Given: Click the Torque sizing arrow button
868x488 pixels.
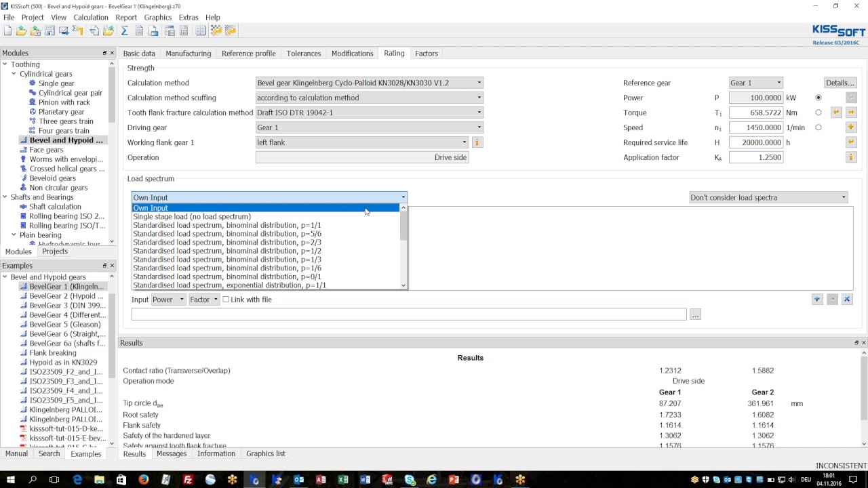Looking at the screenshot, I should (836, 113).
